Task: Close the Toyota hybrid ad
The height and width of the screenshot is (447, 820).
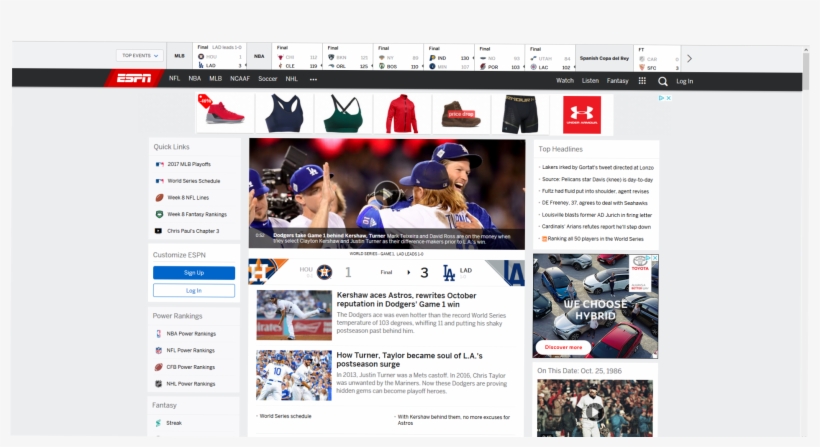Action: (x=655, y=258)
